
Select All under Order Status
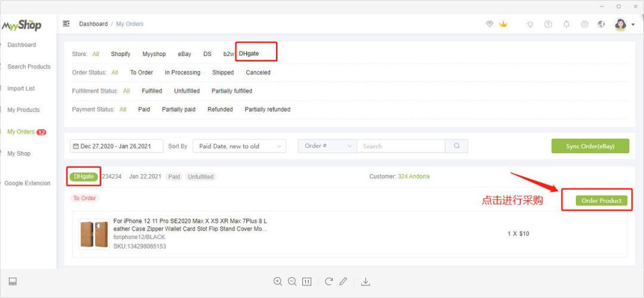point(114,73)
